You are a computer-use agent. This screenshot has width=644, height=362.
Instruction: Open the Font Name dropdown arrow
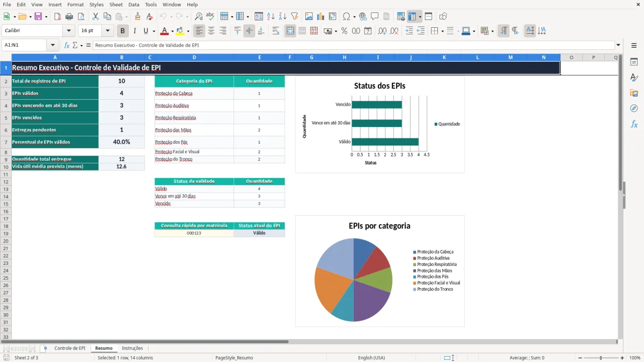tap(69, 31)
